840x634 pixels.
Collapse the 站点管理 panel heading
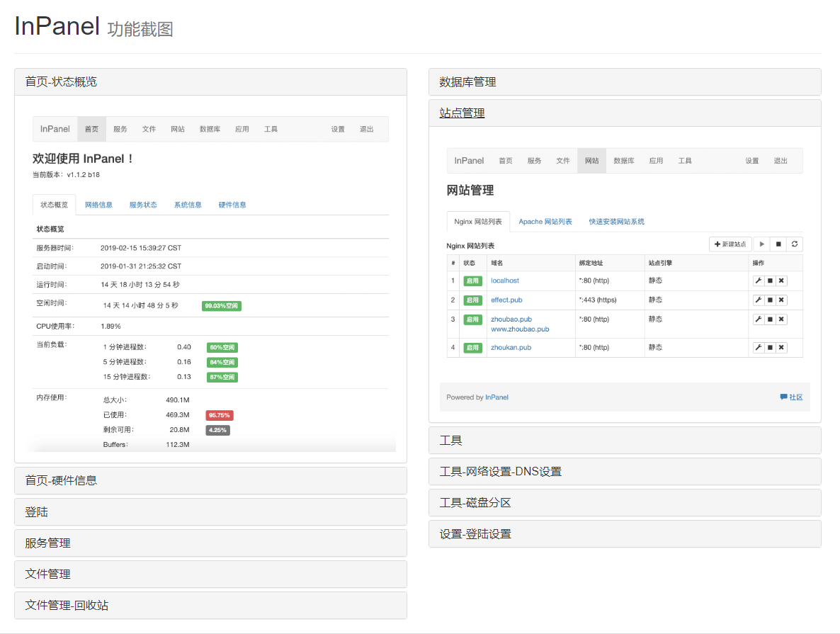[462, 113]
